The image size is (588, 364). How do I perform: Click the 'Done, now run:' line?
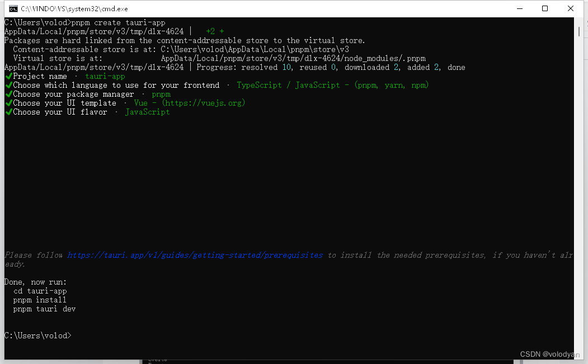[35, 282]
